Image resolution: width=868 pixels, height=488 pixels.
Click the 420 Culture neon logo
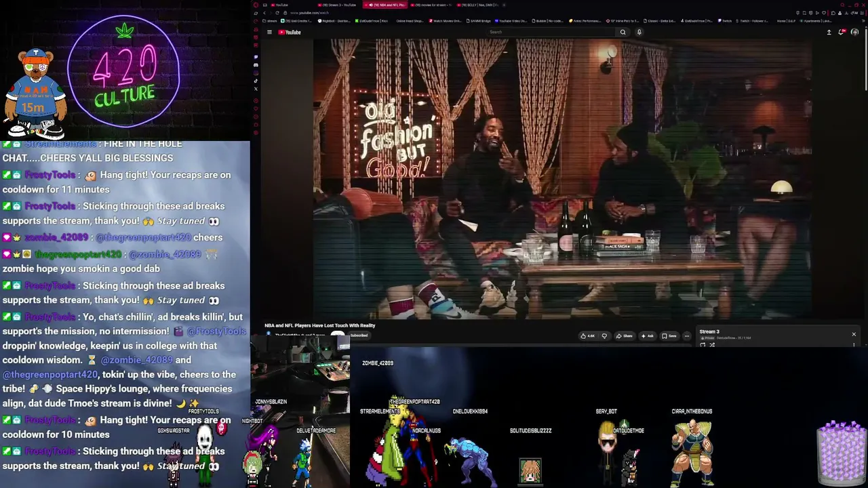(x=124, y=71)
